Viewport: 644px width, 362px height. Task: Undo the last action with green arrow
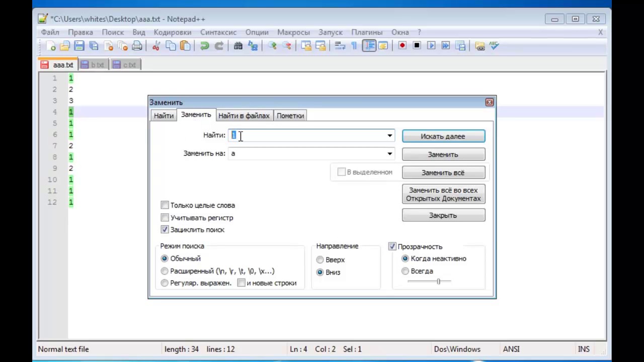coord(205,46)
